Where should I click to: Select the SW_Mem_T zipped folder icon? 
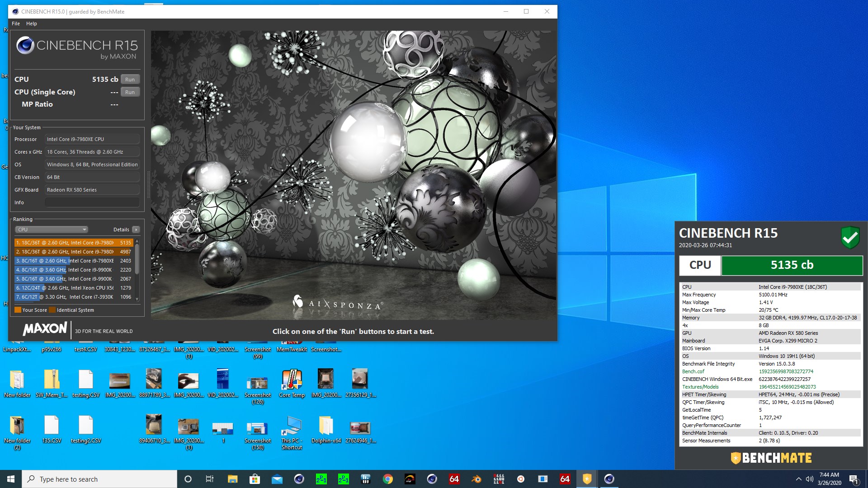click(x=52, y=383)
